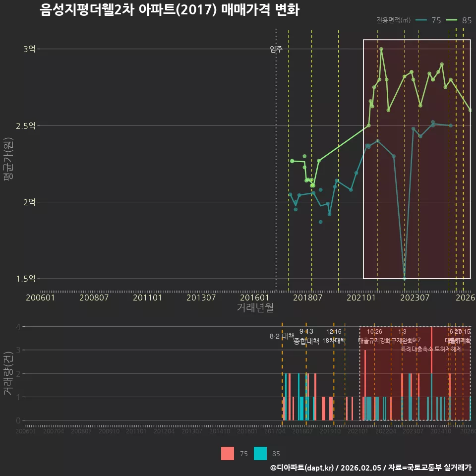Click '202204' on the volume chart x-axis
The image size is (476, 476).
[x=386, y=431]
